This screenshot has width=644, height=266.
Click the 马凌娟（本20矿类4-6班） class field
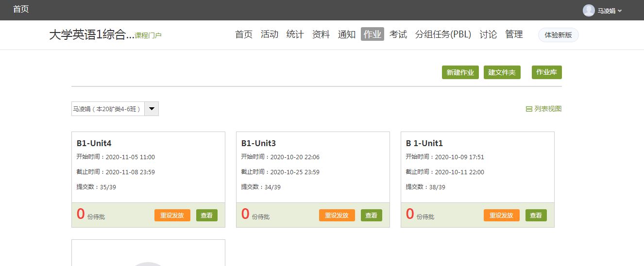(108, 109)
